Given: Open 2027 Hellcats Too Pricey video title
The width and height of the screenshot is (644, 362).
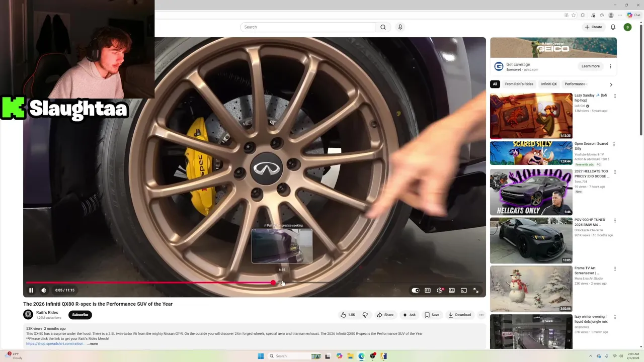Looking at the screenshot, I should [592, 174].
